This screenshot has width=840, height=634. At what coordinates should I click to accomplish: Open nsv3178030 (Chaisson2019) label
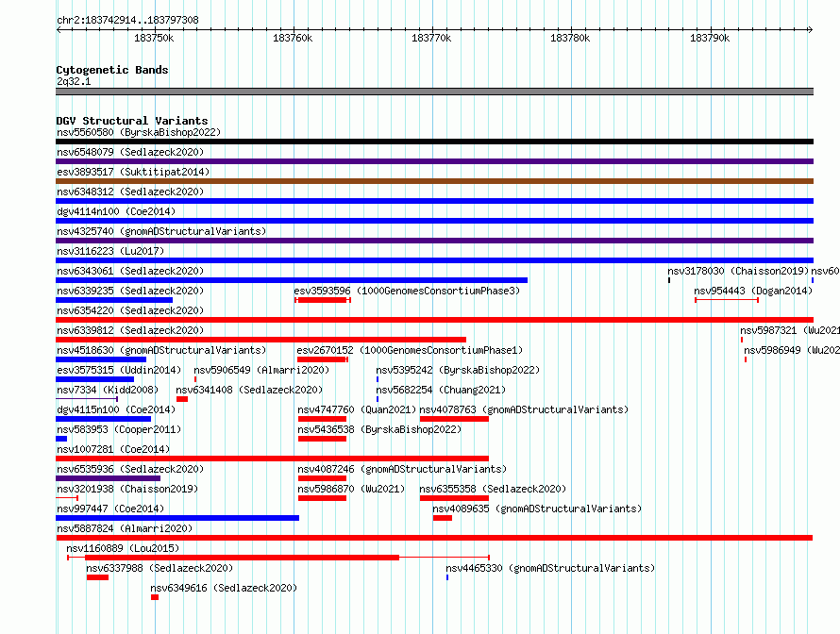pos(738,271)
